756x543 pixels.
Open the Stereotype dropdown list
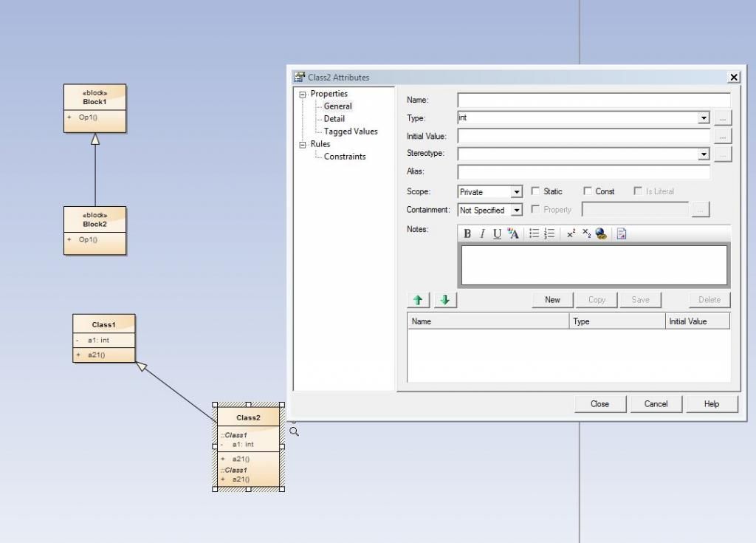coord(704,154)
